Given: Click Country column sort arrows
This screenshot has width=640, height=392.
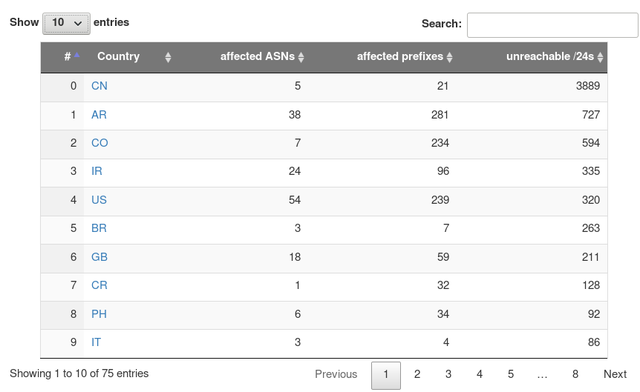Looking at the screenshot, I should (168, 57).
